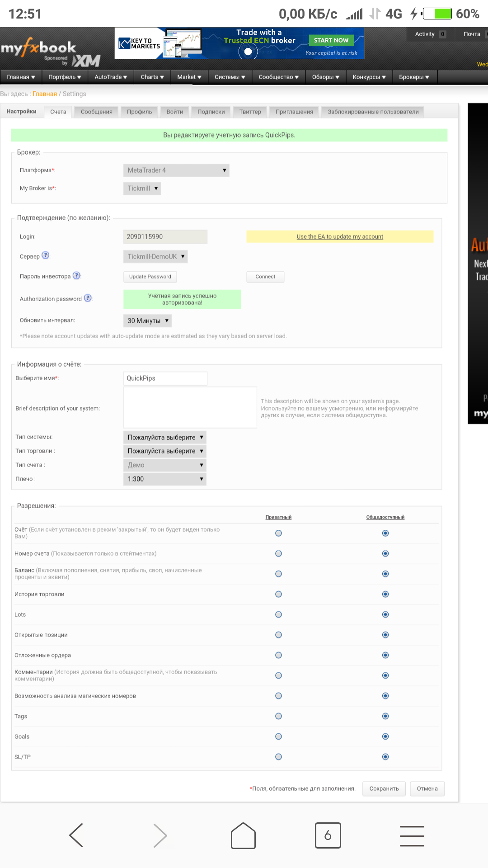Click the myfxbook logo
This screenshot has width=488, height=868.
click(x=38, y=48)
